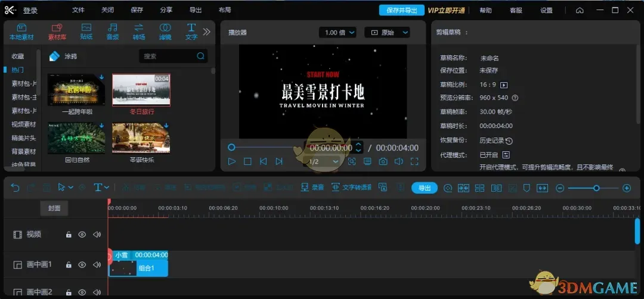644x299 pixels.
Task: Click the undo arrow in timeline toolbar
Action: click(15, 188)
